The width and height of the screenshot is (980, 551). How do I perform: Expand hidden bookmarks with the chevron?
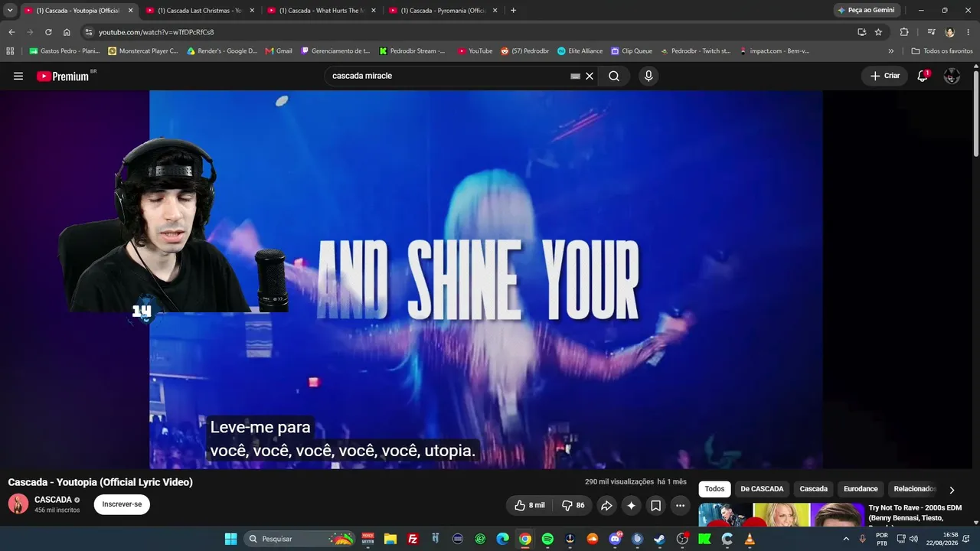(x=890, y=51)
